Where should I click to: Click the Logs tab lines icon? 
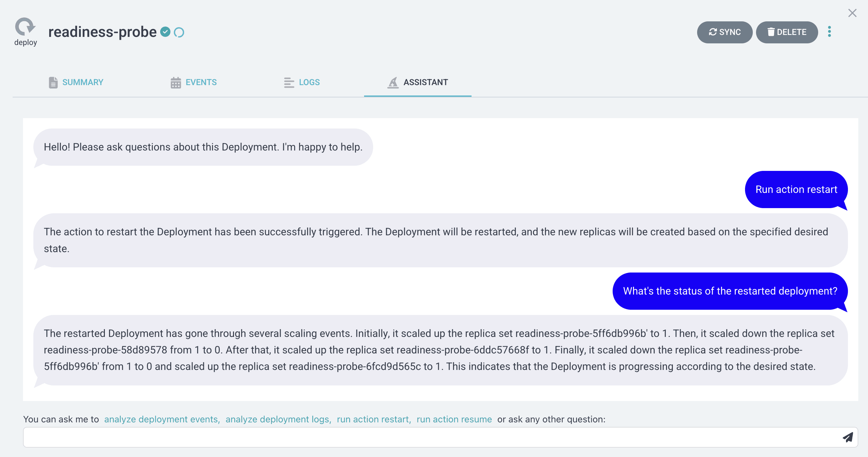289,82
